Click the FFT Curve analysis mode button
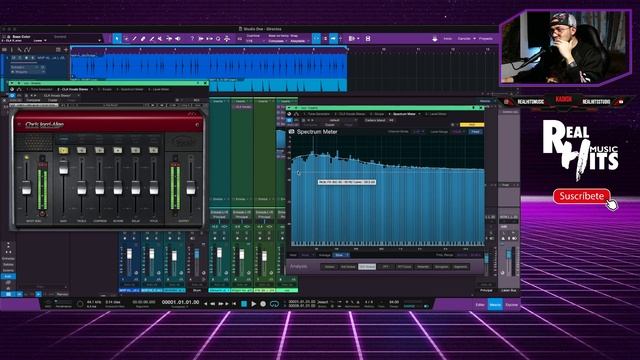This screenshot has width=640, height=360. [x=404, y=267]
